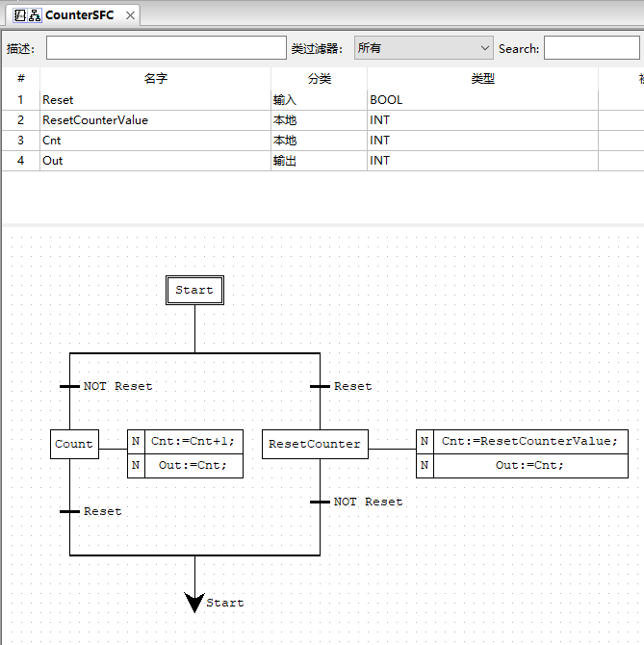
Task: Select the Cnt:=ResetCounterValue; action line
Action: click(529, 441)
